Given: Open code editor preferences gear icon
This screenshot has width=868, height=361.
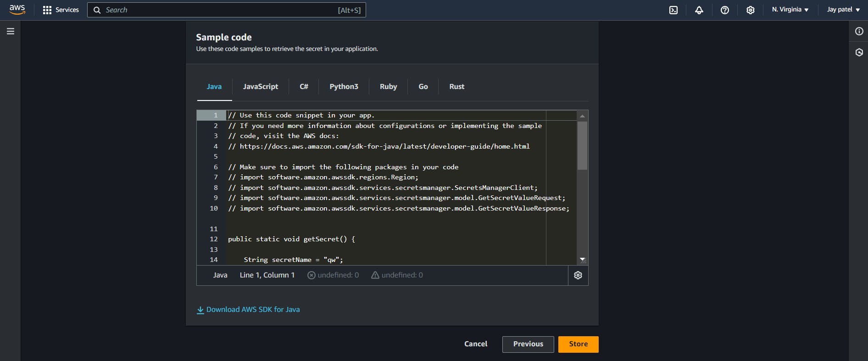Looking at the screenshot, I should coord(578,275).
